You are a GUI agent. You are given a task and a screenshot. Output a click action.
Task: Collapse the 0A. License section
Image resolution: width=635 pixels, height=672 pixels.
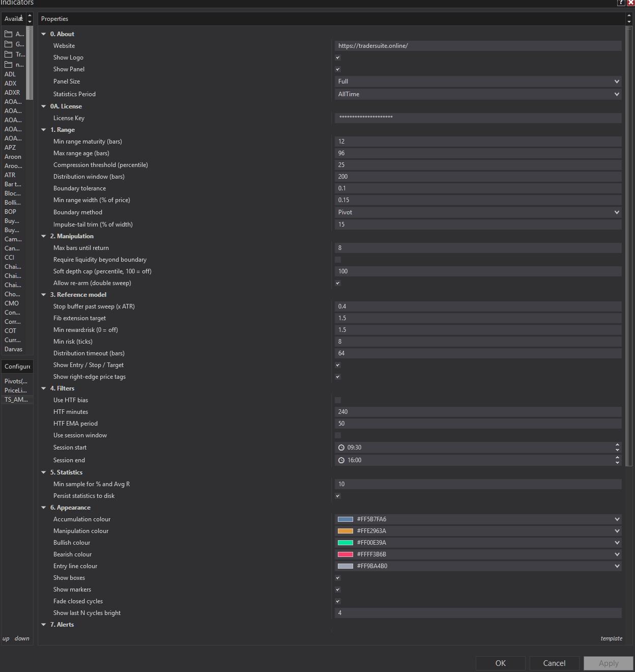point(44,106)
